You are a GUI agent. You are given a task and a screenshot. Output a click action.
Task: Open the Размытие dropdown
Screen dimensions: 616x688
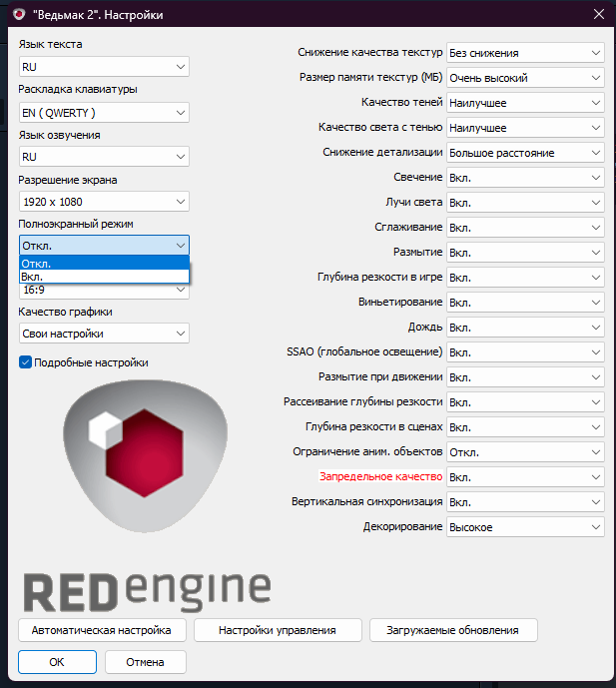(525, 253)
